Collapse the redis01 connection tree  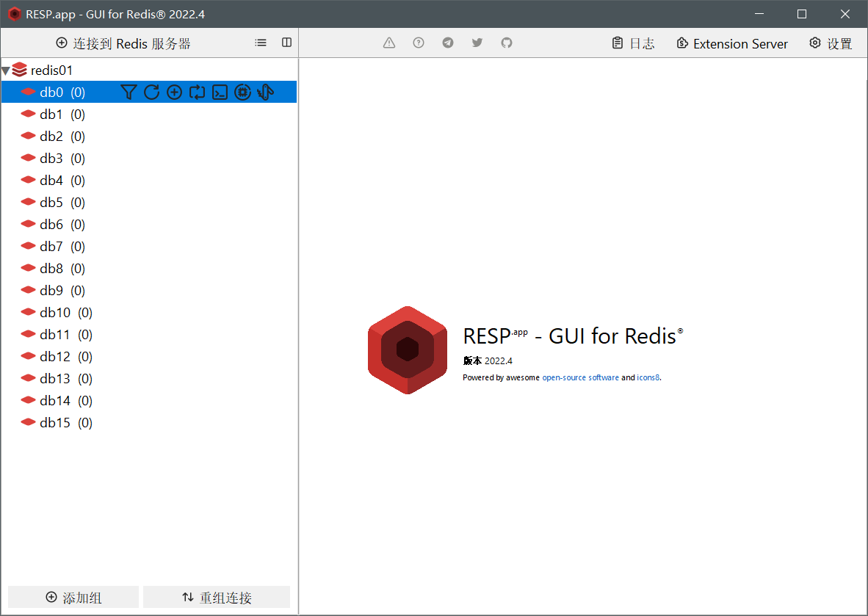pyautogui.click(x=6, y=70)
